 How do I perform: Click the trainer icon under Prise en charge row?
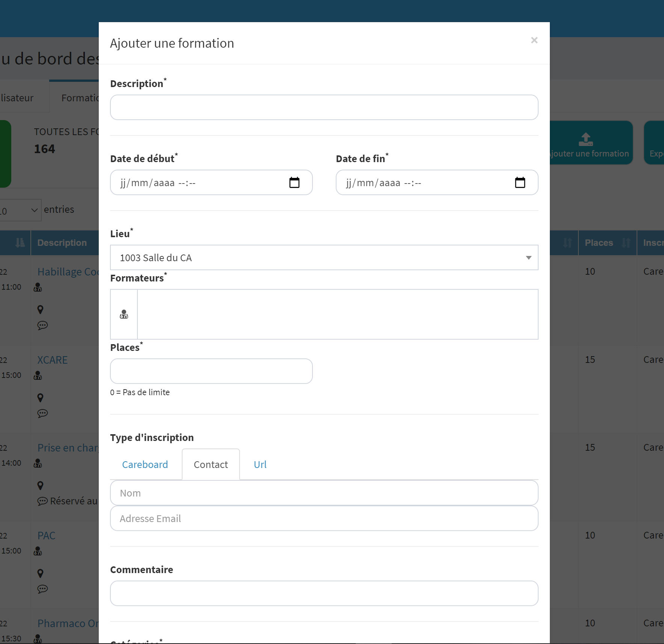tap(38, 463)
